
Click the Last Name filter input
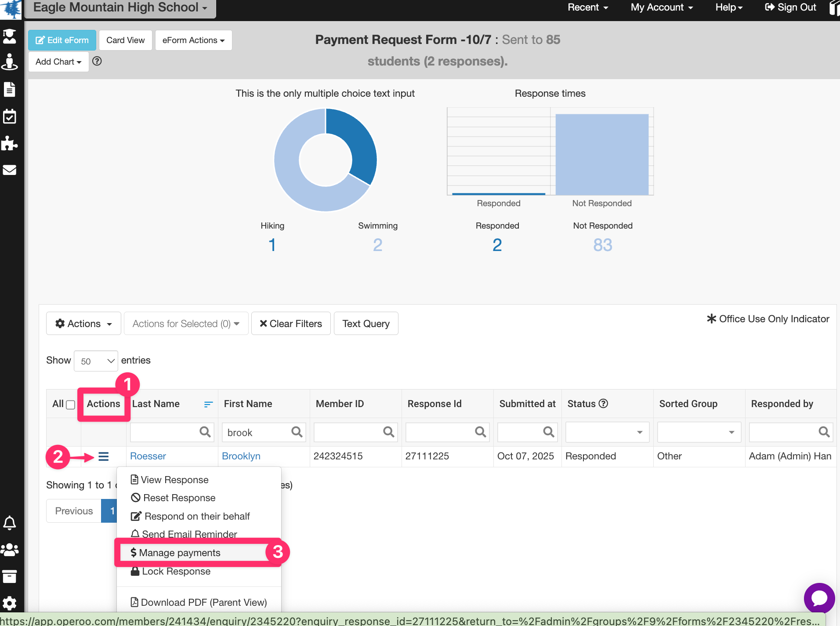(172, 432)
